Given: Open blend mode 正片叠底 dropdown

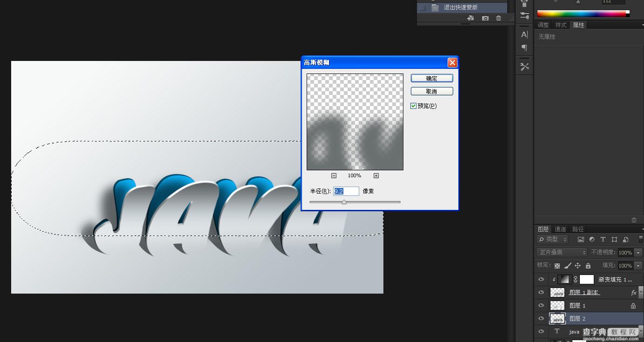Looking at the screenshot, I should [562, 252].
